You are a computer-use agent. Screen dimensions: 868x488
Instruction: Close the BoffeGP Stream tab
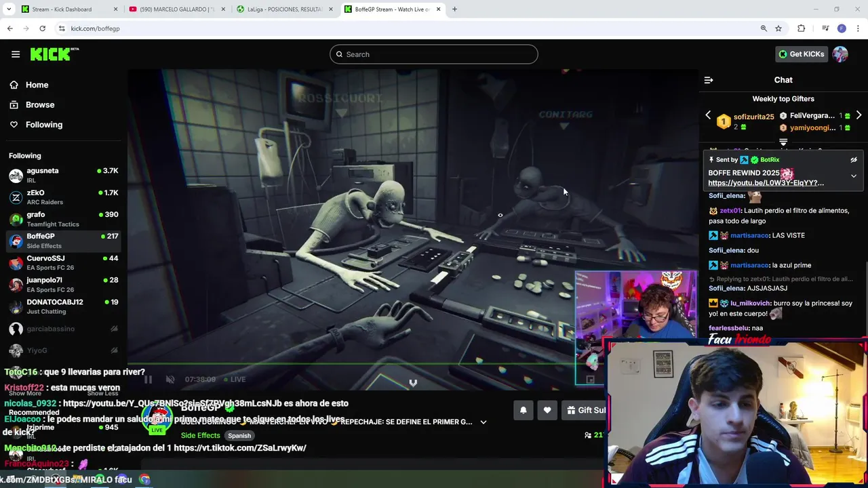[x=439, y=9]
